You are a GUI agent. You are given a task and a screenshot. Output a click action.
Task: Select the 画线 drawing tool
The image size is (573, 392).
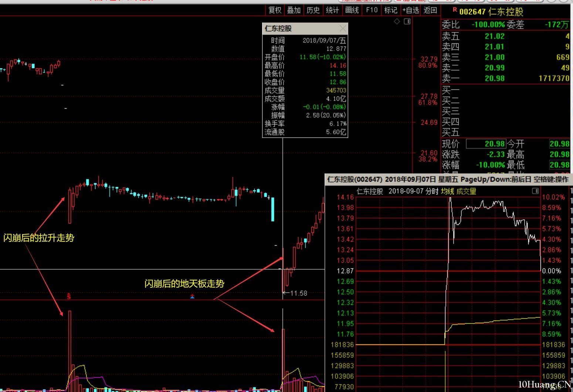(352, 10)
